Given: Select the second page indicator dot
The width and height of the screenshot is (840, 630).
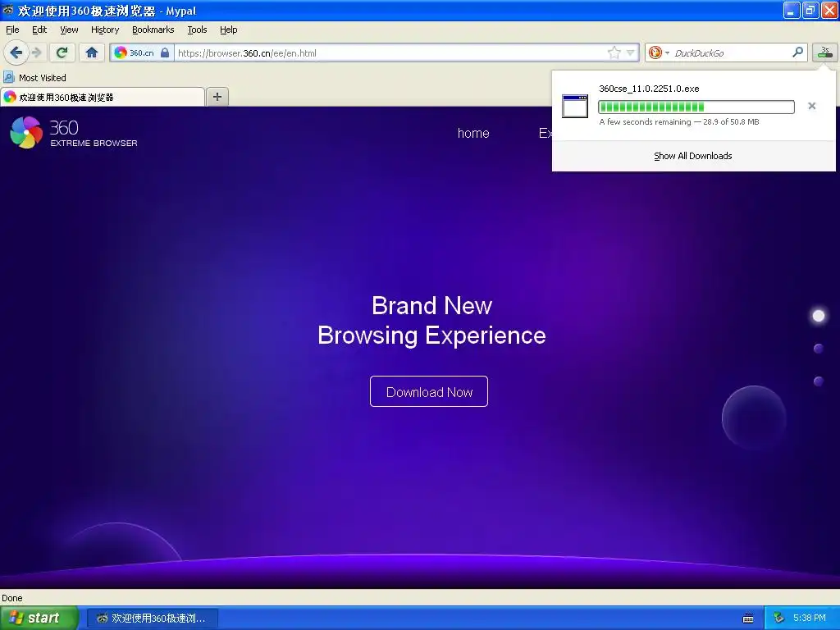Looking at the screenshot, I should click(818, 349).
